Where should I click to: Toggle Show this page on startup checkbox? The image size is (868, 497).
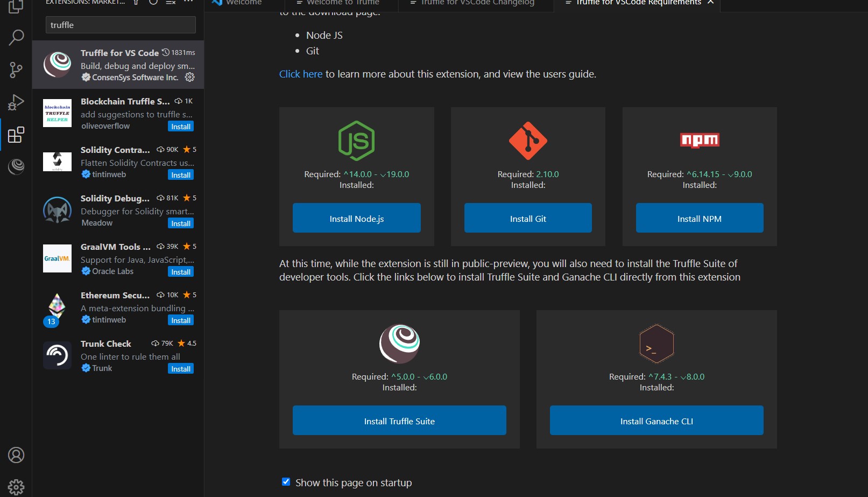286,482
